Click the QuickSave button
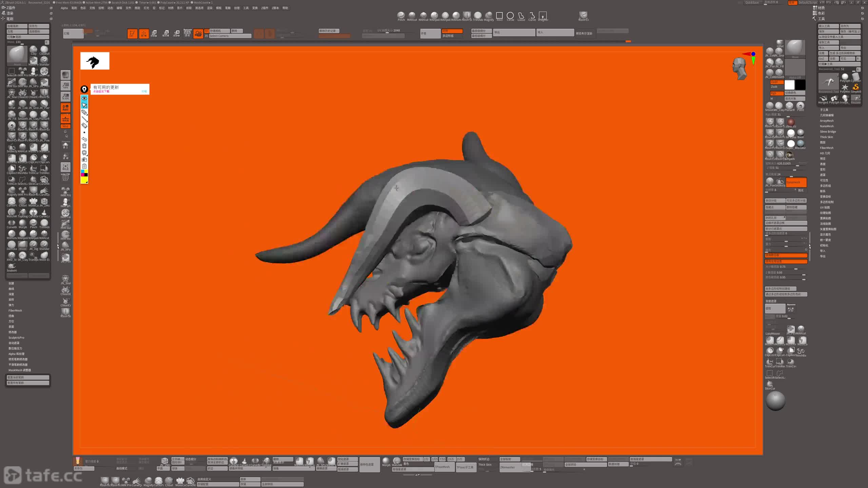The height and width of the screenshot is (488, 868). 752,2
